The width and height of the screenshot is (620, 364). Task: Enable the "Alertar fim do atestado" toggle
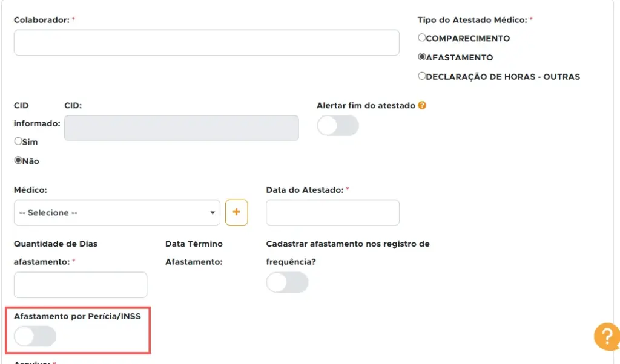(337, 125)
